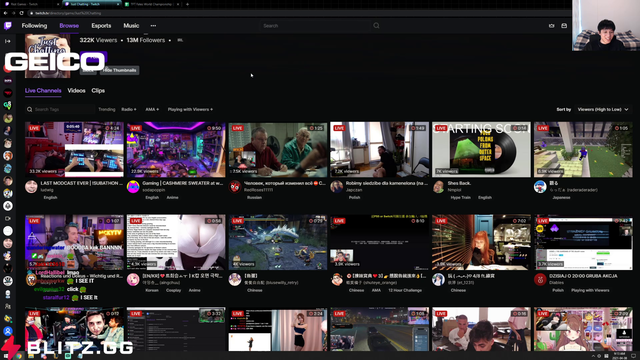Open the Following nav item
The image size is (640, 360).
[34, 26]
